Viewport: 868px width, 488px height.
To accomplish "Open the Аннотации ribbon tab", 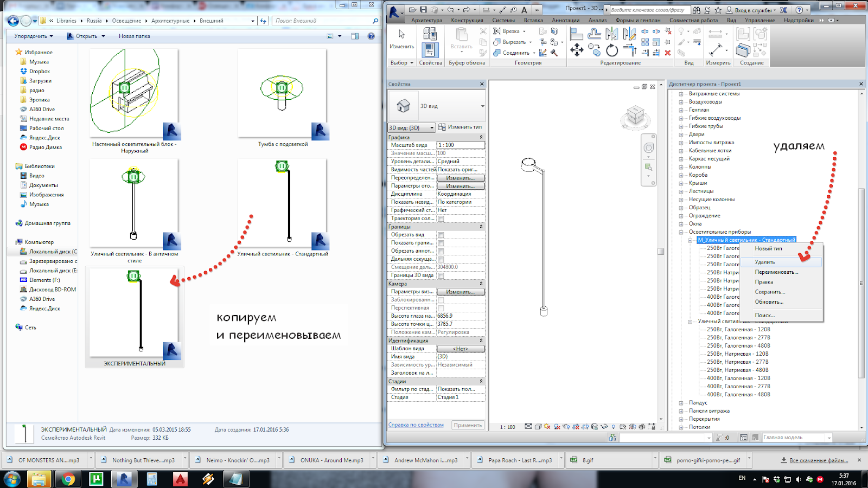I will (566, 21).
